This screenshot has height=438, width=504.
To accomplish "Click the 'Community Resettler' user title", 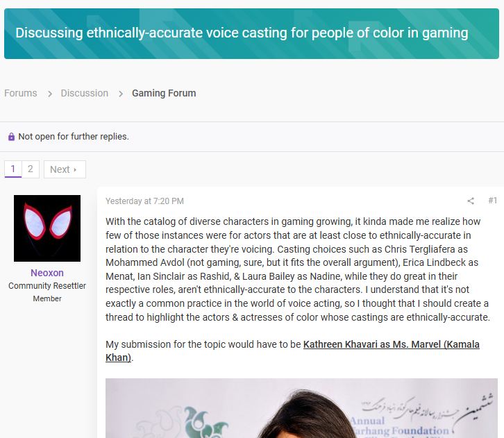I will 47,286.
